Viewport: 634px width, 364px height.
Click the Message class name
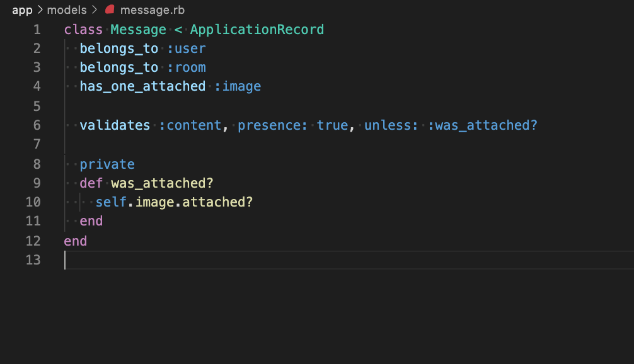(x=138, y=30)
